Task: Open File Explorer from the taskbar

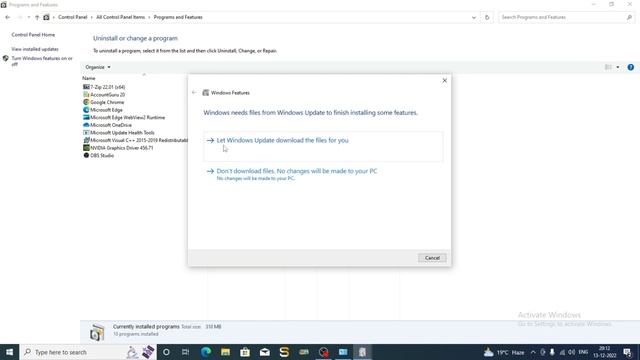Action: click(225, 352)
